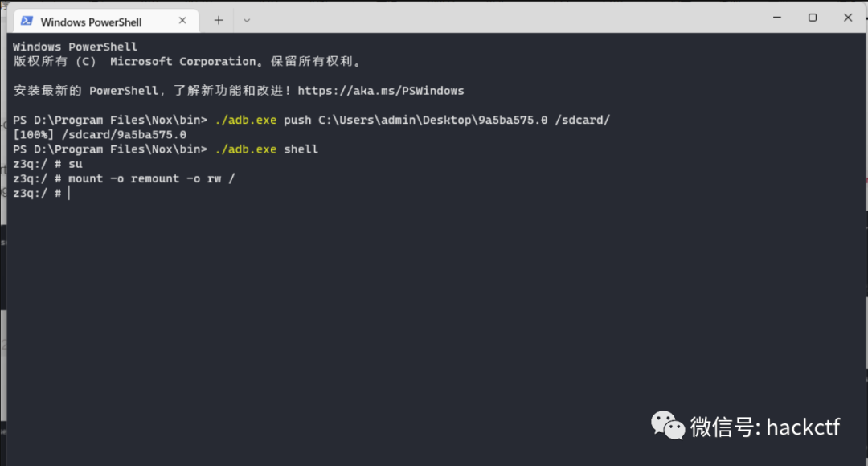
Task: Minimize the terminal window
Action: point(775,18)
